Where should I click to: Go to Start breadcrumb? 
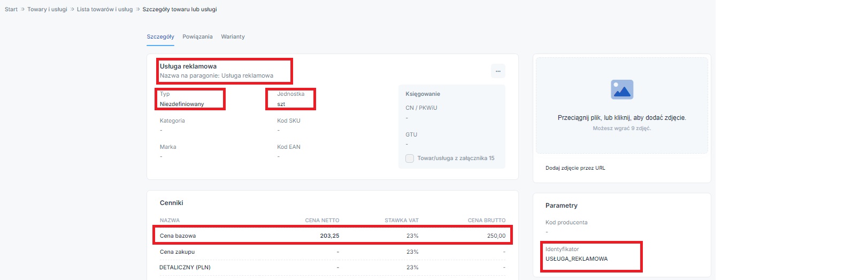11,9
